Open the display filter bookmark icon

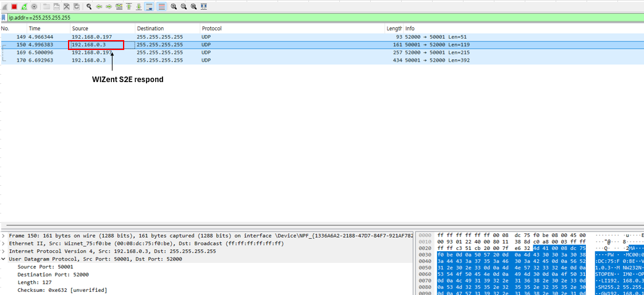click(4, 18)
